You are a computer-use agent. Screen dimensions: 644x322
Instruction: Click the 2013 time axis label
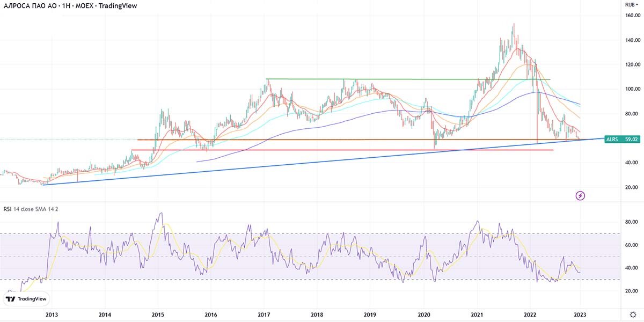[x=52, y=314]
